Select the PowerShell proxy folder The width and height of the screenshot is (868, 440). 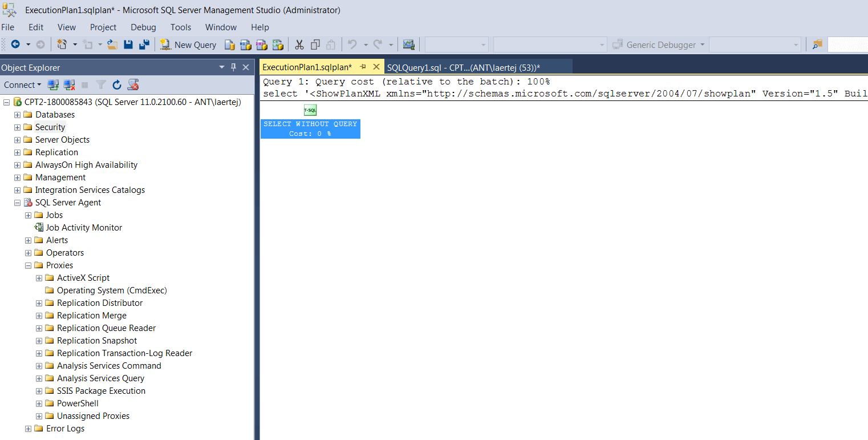(78, 403)
